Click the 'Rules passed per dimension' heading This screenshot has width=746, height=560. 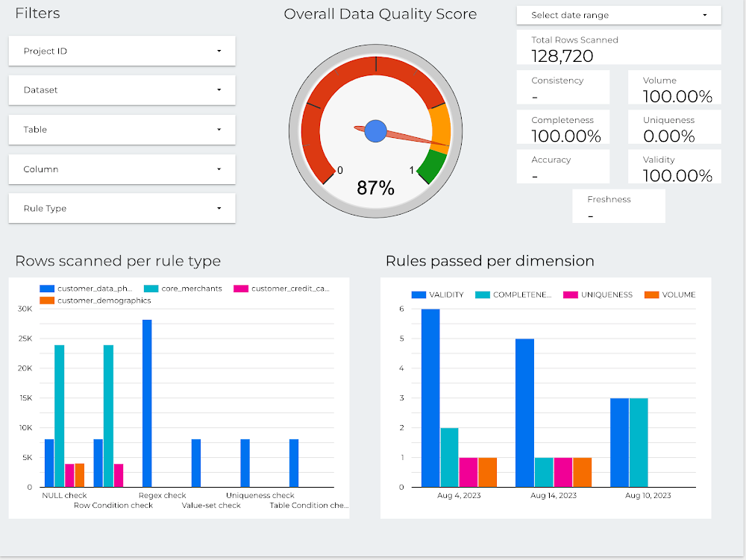[490, 261]
